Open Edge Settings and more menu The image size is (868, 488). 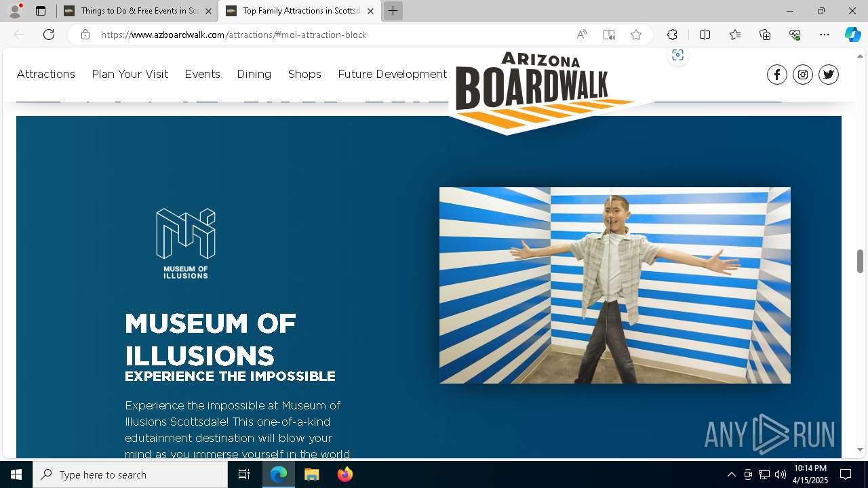pos(825,35)
